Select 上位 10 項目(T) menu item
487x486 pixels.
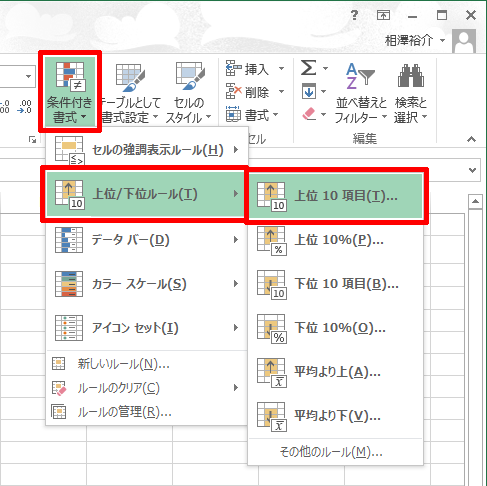(x=336, y=196)
